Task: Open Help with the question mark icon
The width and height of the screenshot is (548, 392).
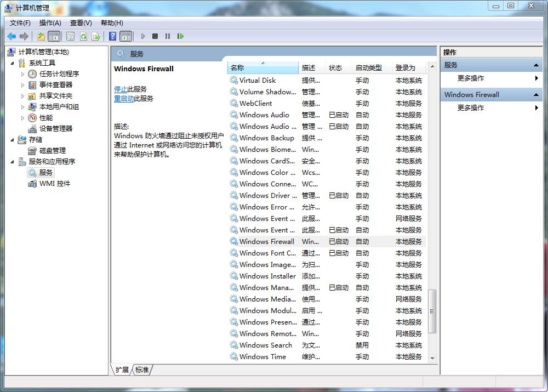Action: coord(112,36)
